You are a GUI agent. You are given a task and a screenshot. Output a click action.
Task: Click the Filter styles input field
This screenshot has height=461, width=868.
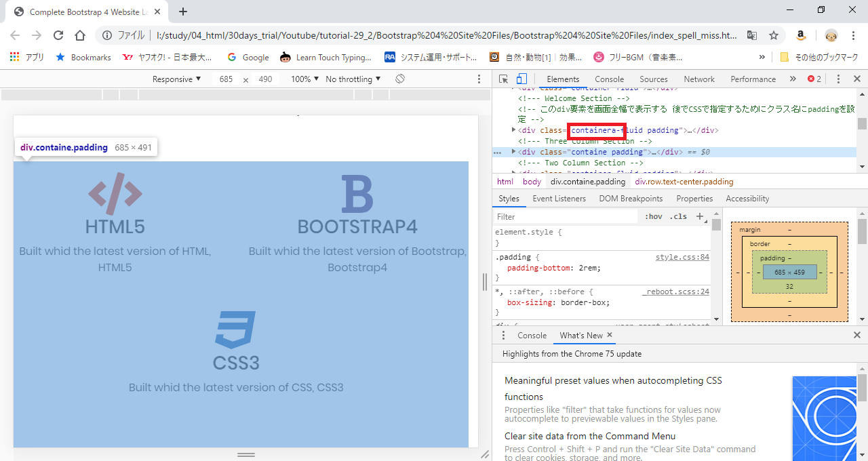tap(566, 217)
